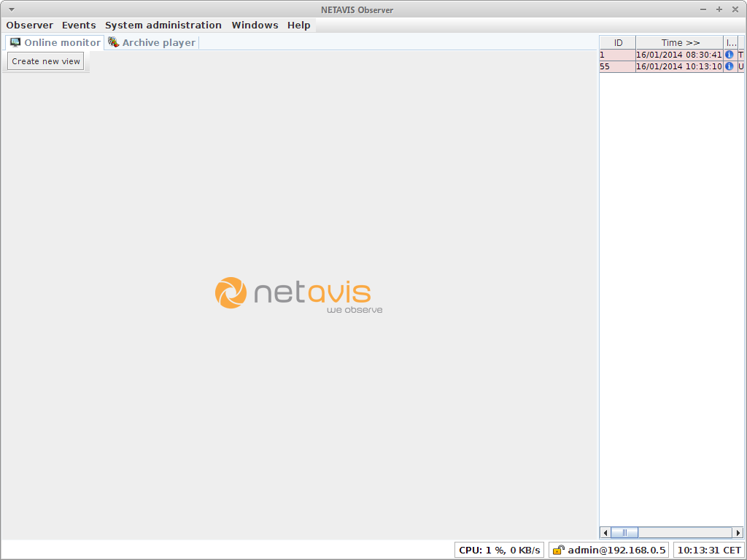
Task: Switch to the Archive player tab
Action: 152,42
